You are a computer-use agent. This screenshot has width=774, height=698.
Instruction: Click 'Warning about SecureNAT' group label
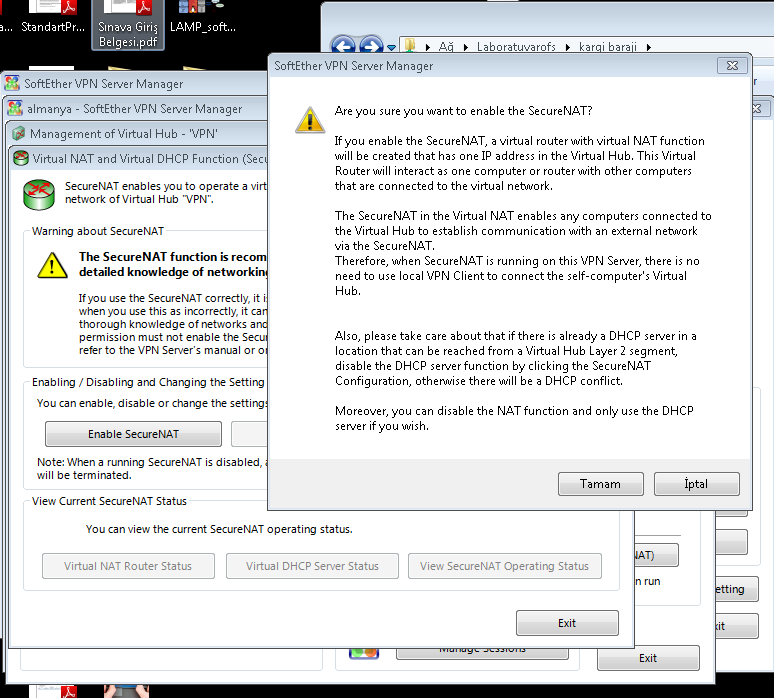98,231
